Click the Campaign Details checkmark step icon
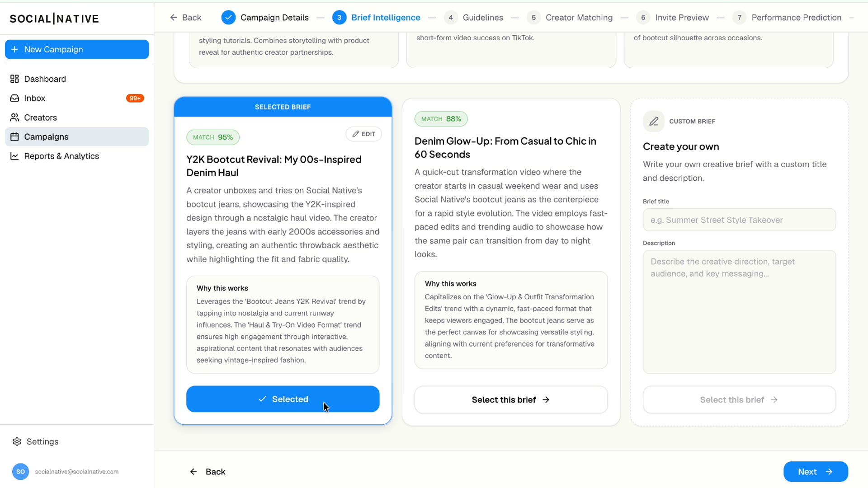This screenshot has width=868, height=488. [229, 18]
